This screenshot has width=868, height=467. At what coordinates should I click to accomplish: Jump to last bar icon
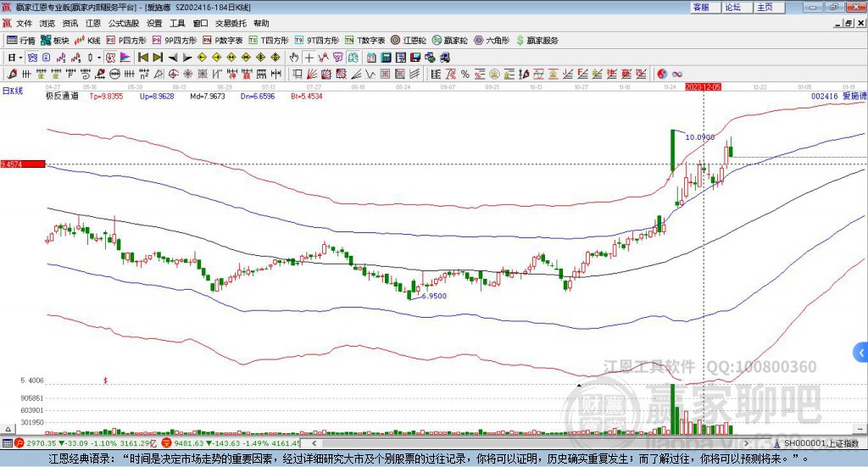(x=158, y=58)
